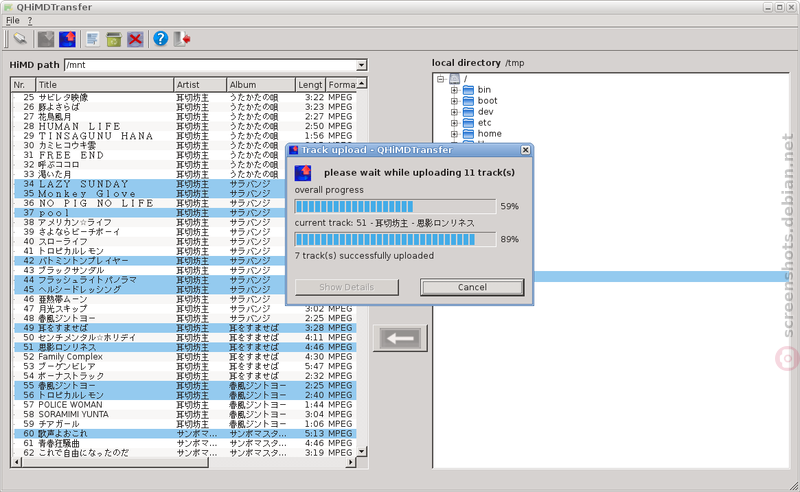Click the boot folder icon

pos(468,101)
